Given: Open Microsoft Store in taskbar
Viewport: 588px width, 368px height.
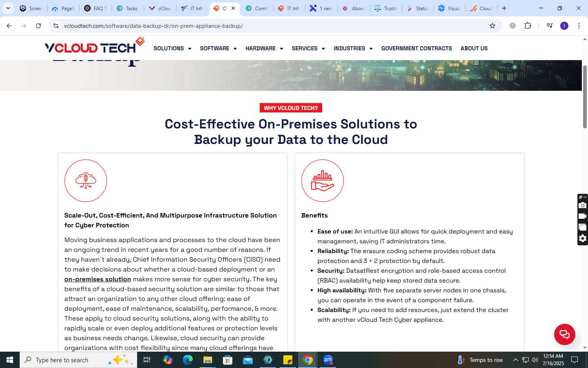Looking at the screenshot, I should [x=228, y=360].
